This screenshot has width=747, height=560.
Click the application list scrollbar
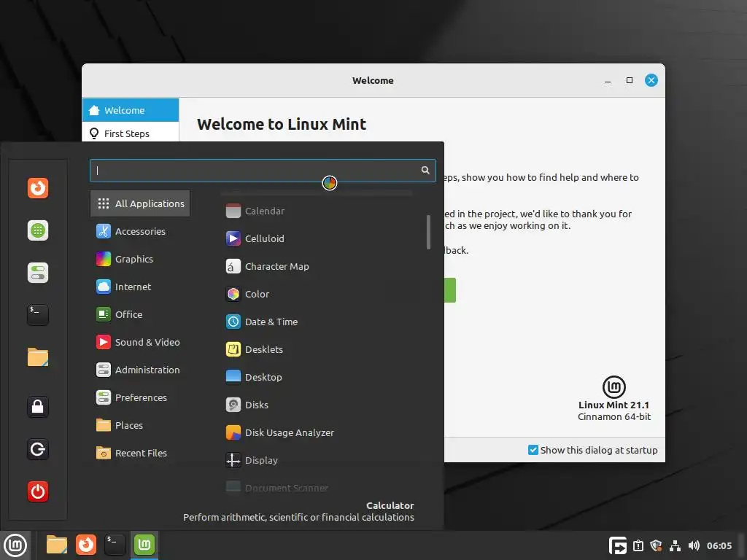tap(428, 232)
